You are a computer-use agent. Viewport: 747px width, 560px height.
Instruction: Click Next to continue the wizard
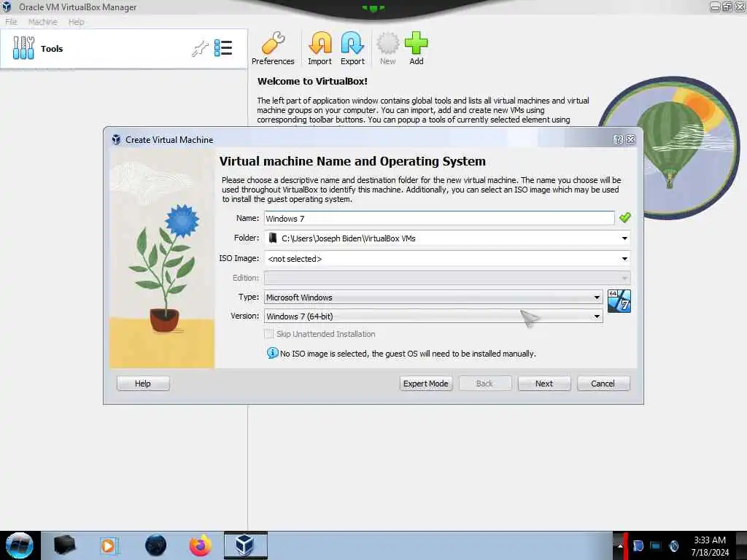point(544,384)
